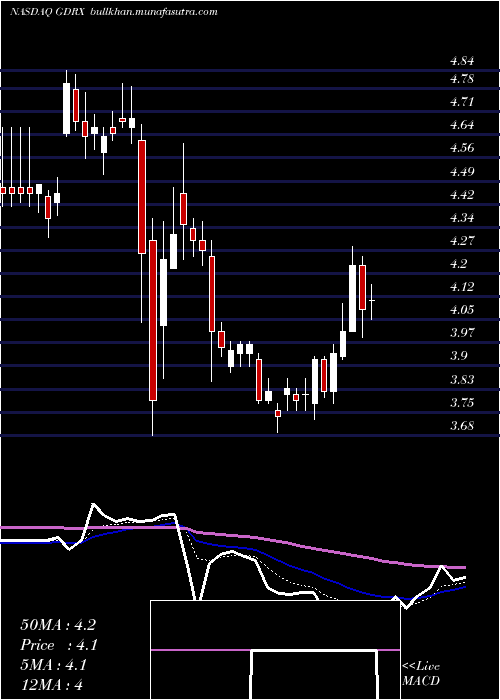The height and width of the screenshot is (700, 500).
Task: Click the 3.9 price axis label
Action: (x=458, y=356)
